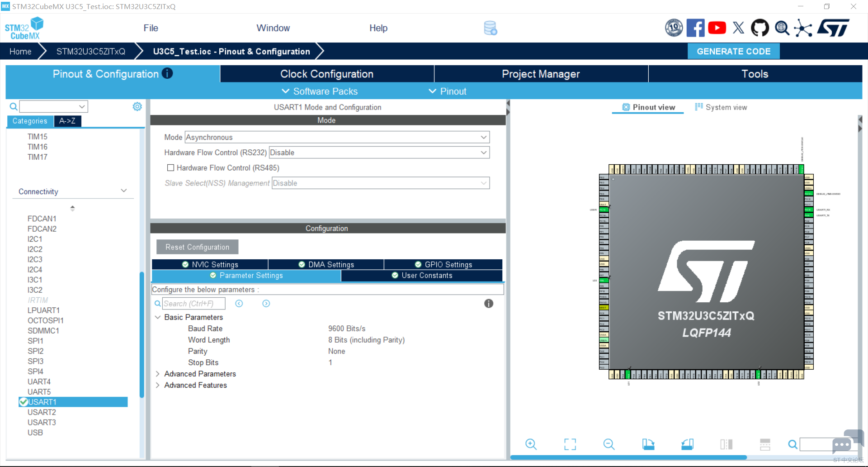Open the DMA Settings tab
The image size is (868, 467).
point(326,265)
